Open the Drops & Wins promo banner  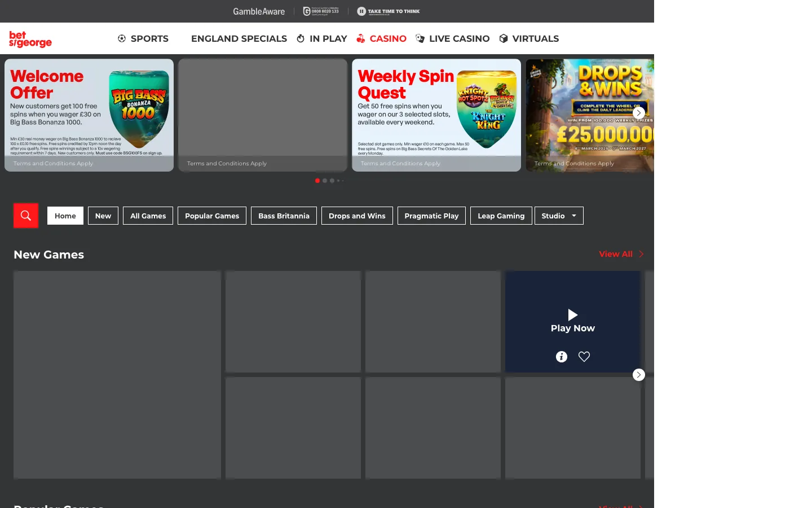590,115
